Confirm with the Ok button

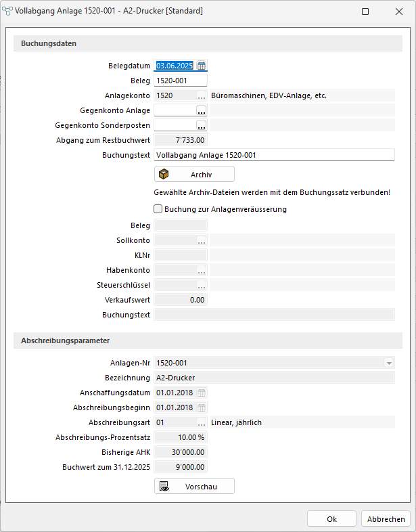[x=331, y=519]
